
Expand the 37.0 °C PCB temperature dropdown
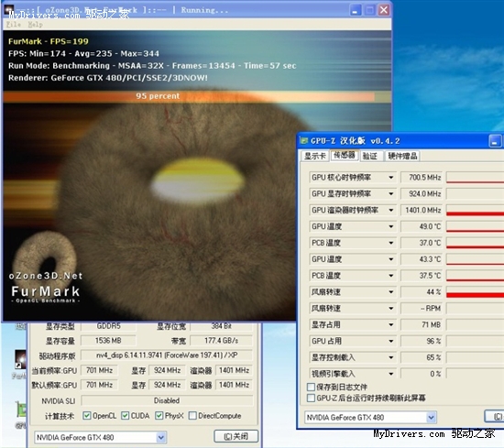(391, 243)
